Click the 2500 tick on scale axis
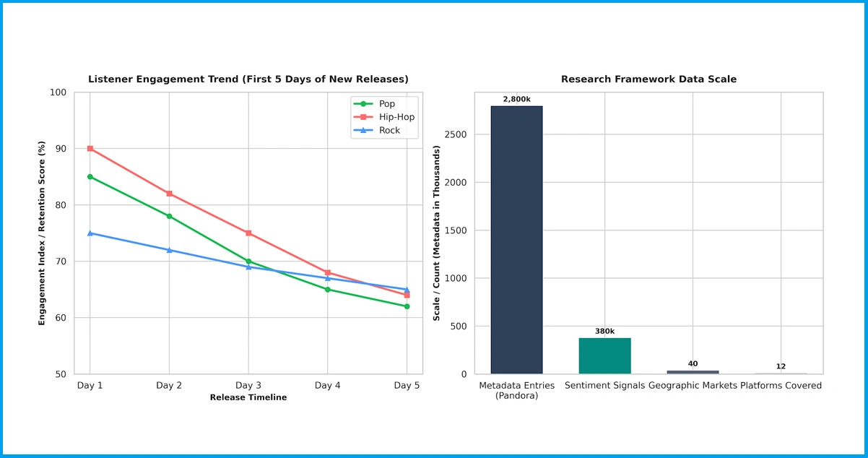 pyautogui.click(x=456, y=134)
